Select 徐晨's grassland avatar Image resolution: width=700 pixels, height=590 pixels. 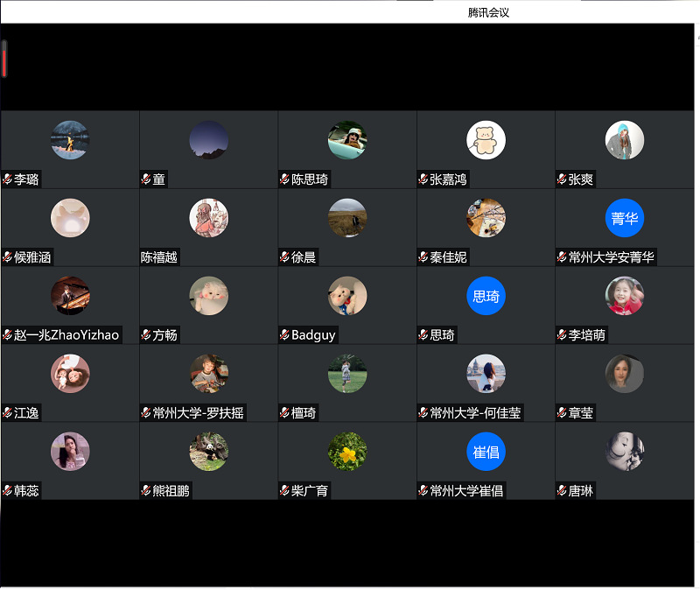[347, 218]
